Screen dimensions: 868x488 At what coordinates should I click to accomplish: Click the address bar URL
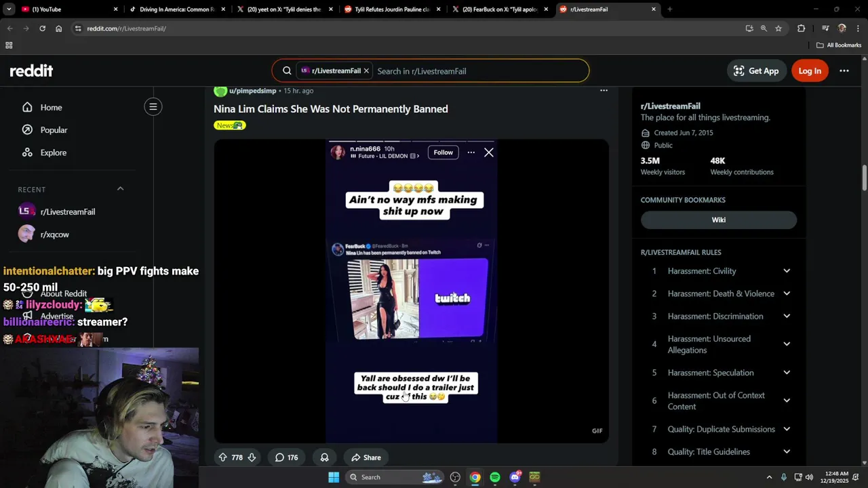(x=126, y=28)
